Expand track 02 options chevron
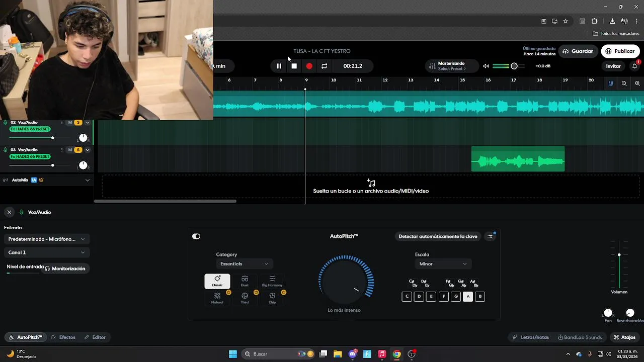The image size is (644, 362). tap(88, 122)
